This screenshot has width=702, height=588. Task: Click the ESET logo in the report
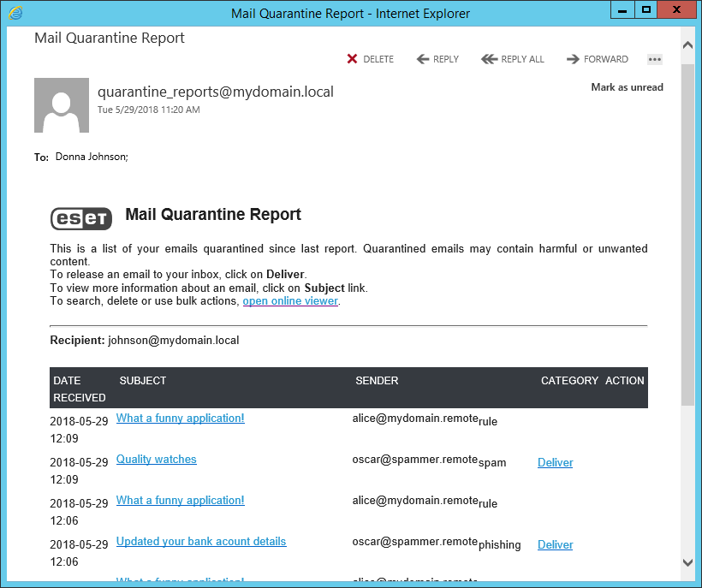pos(80,218)
